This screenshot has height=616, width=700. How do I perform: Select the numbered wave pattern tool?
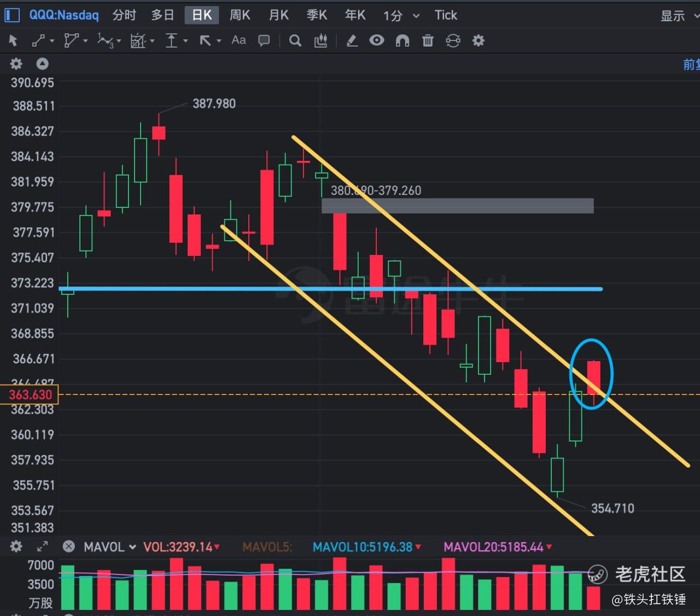(x=105, y=40)
